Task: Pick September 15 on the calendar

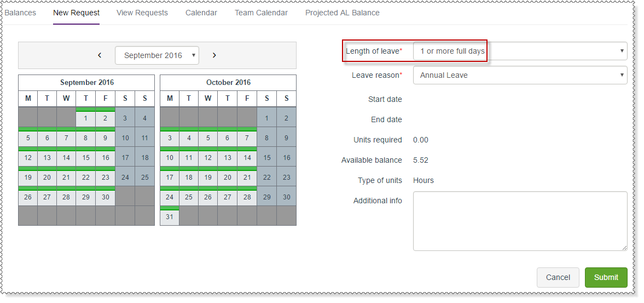Action: pyautogui.click(x=86, y=158)
